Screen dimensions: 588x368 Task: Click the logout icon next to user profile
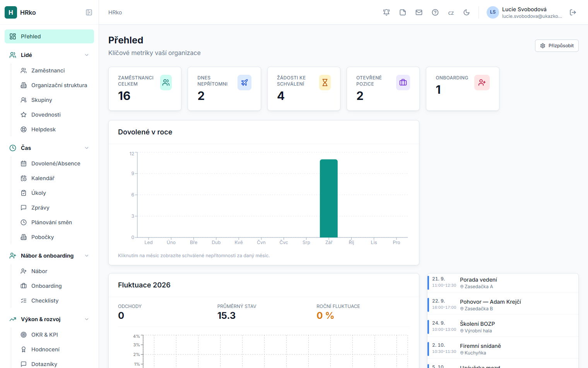(573, 12)
